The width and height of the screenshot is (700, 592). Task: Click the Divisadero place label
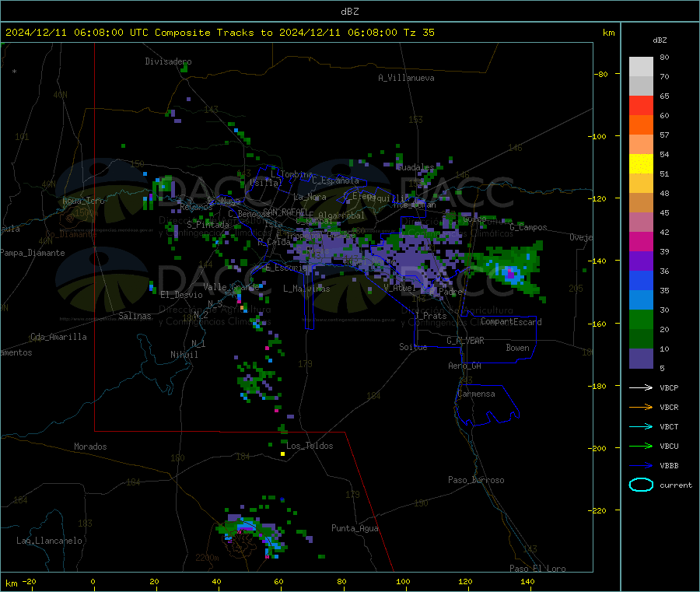click(168, 61)
